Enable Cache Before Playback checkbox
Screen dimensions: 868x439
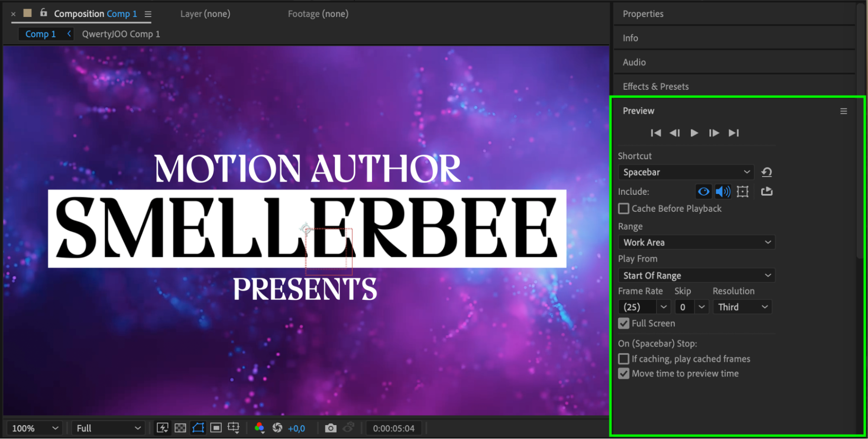pos(624,209)
